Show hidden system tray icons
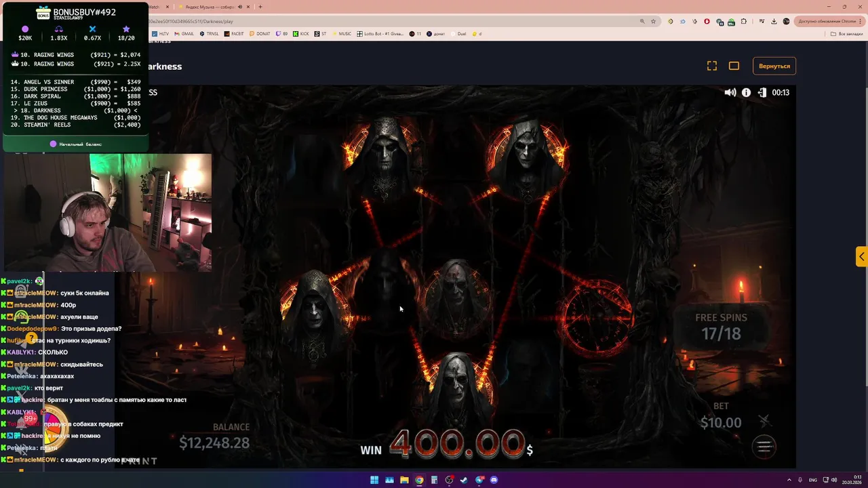The width and height of the screenshot is (868, 488). tap(789, 480)
